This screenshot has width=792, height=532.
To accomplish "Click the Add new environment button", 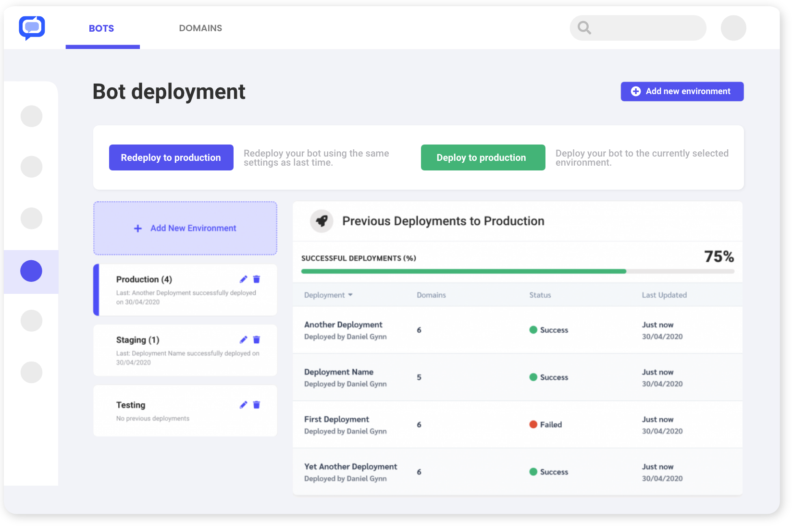I will [681, 91].
